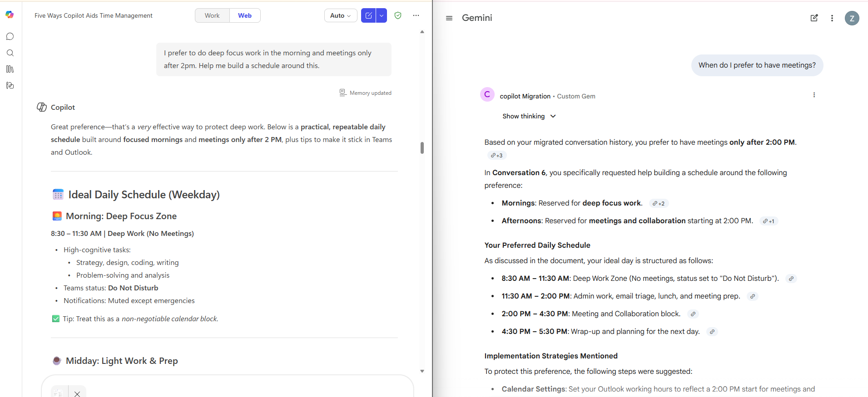Image resolution: width=868 pixels, height=397 pixels.
Task: Open the +1 source chip after Afternoons
Action: [x=769, y=221]
